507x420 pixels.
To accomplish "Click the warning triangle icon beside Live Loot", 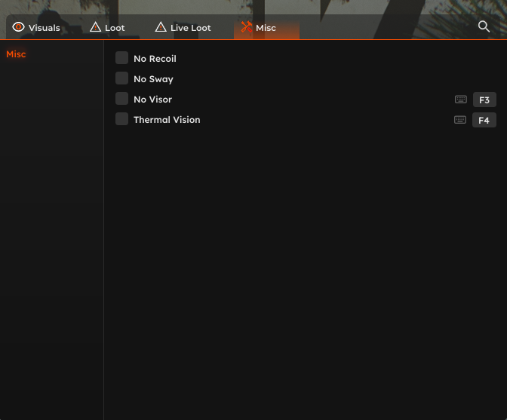I will tap(161, 27).
